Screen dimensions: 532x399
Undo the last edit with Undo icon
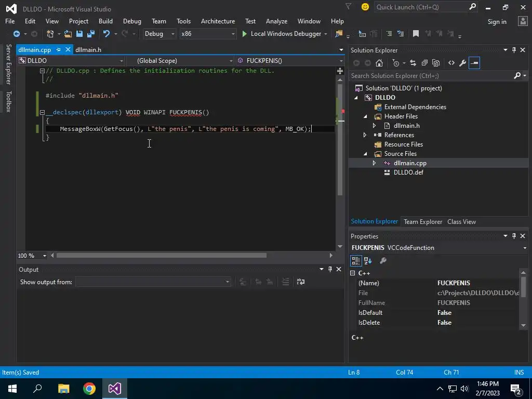107,34
